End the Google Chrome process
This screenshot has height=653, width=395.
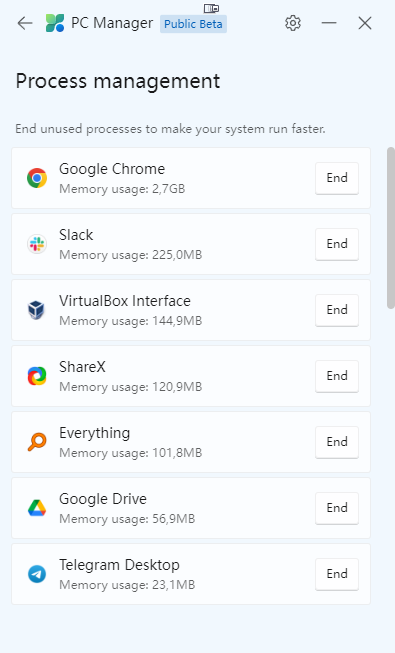pyautogui.click(x=337, y=178)
